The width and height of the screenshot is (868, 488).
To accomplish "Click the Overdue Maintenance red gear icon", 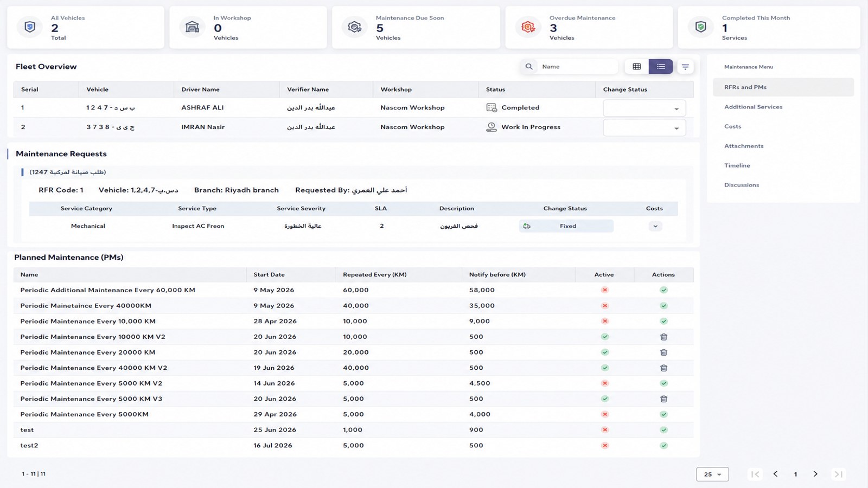I will [x=528, y=27].
